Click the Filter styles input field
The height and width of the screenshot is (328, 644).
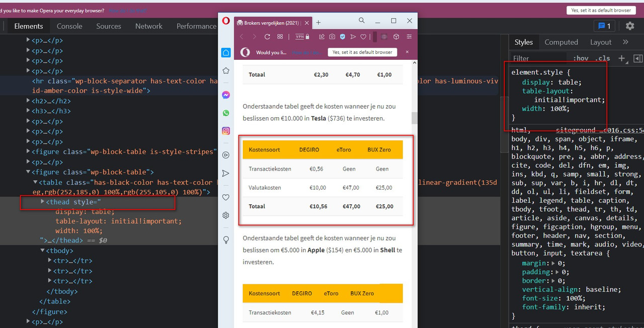[538, 58]
